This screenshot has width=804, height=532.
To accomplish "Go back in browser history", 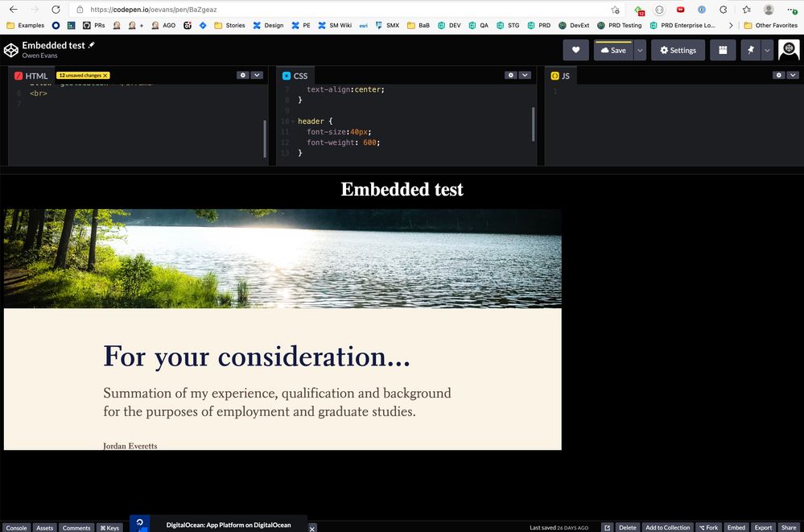I will [x=14, y=9].
